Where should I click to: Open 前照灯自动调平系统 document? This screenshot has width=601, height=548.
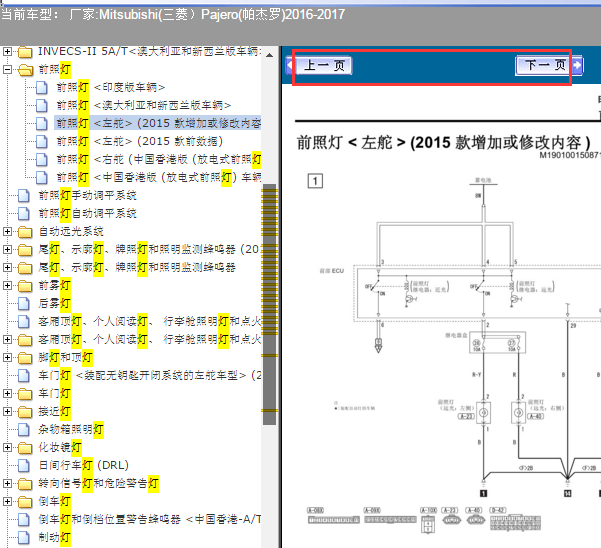(x=87, y=213)
